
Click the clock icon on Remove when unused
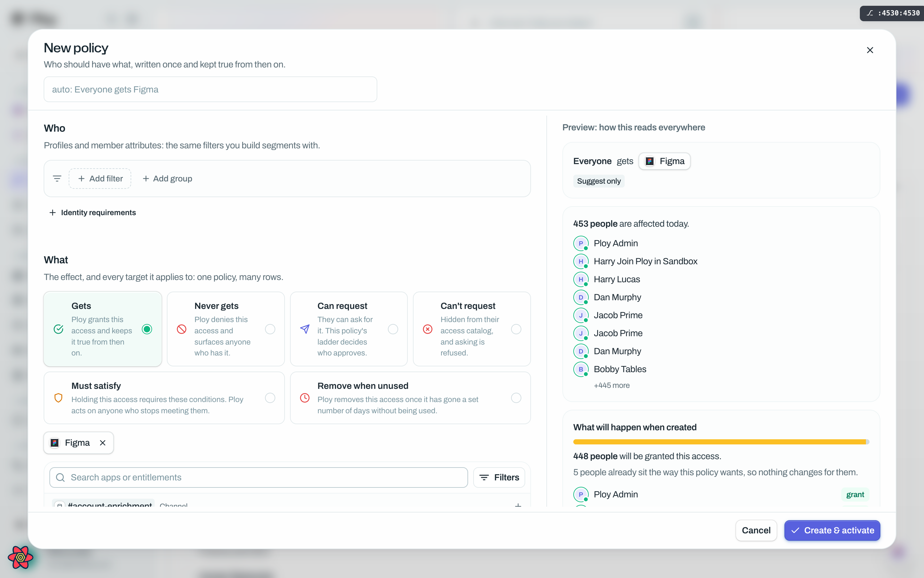pos(305,398)
